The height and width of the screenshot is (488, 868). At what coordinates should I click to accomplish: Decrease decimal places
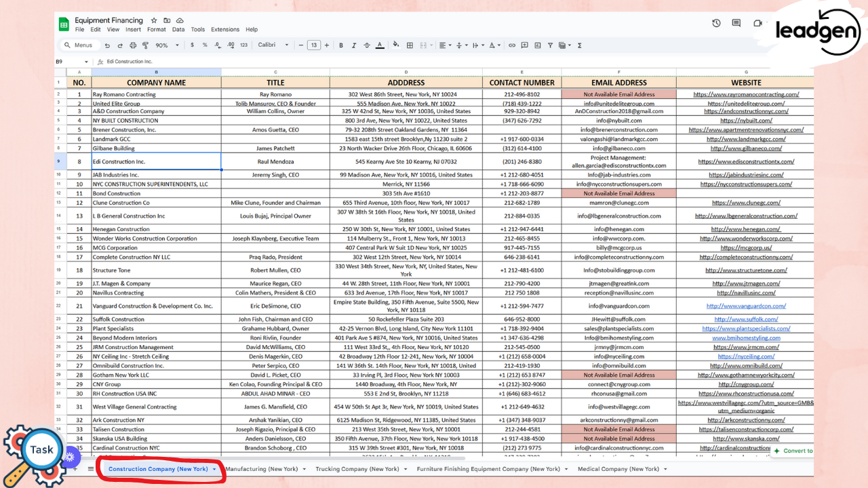pos(218,45)
